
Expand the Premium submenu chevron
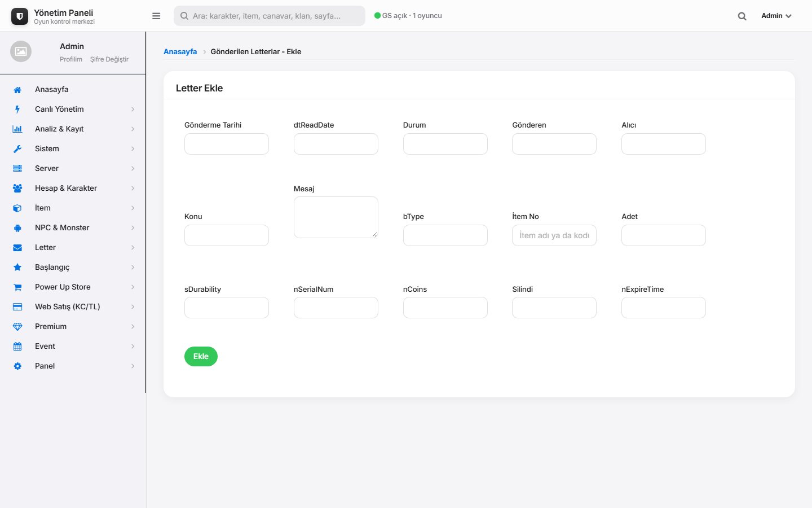133,327
